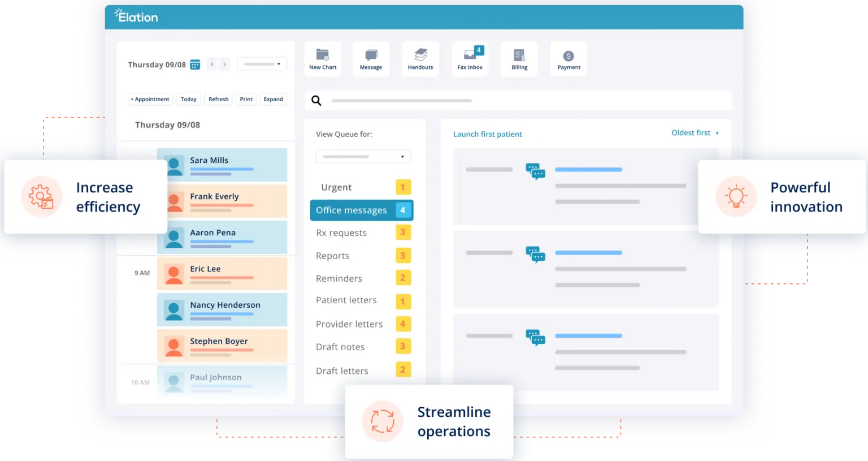Open the New Chart tool
This screenshot has width=868, height=461.
click(322, 58)
